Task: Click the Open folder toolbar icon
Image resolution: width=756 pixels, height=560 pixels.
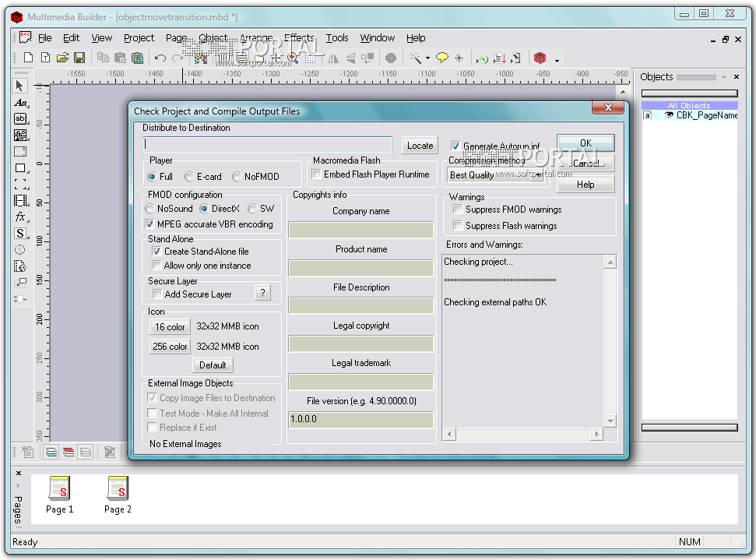Action: [62, 58]
